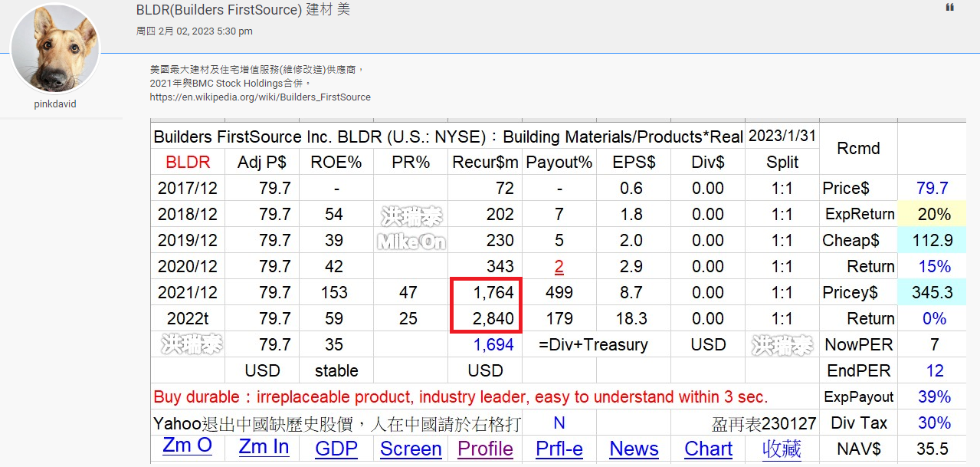Select the 2017/12 row label
The image size is (980, 467).
(188, 188)
